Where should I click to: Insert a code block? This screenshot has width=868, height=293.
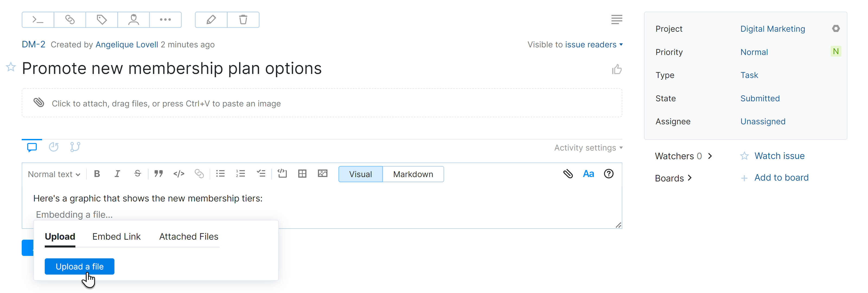point(282,174)
